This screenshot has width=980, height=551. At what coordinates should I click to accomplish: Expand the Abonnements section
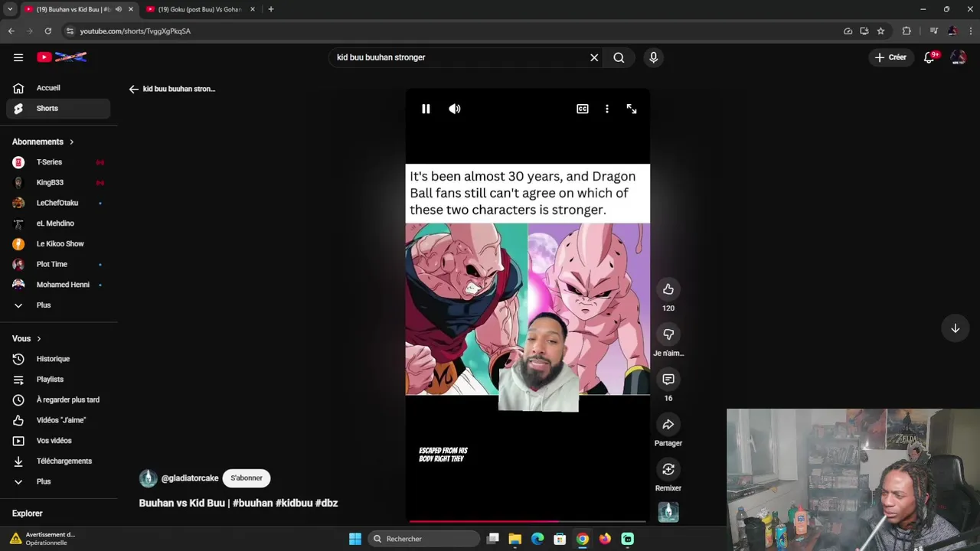click(43, 142)
